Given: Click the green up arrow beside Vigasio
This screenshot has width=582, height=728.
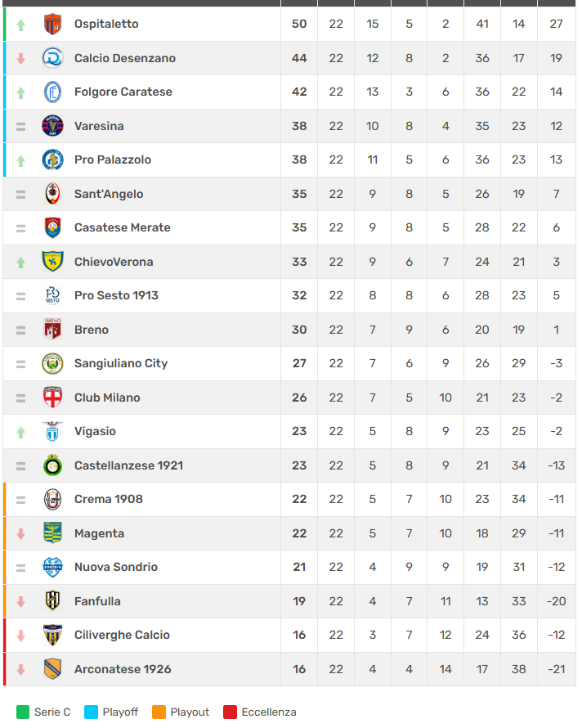Looking at the screenshot, I should (21, 432).
